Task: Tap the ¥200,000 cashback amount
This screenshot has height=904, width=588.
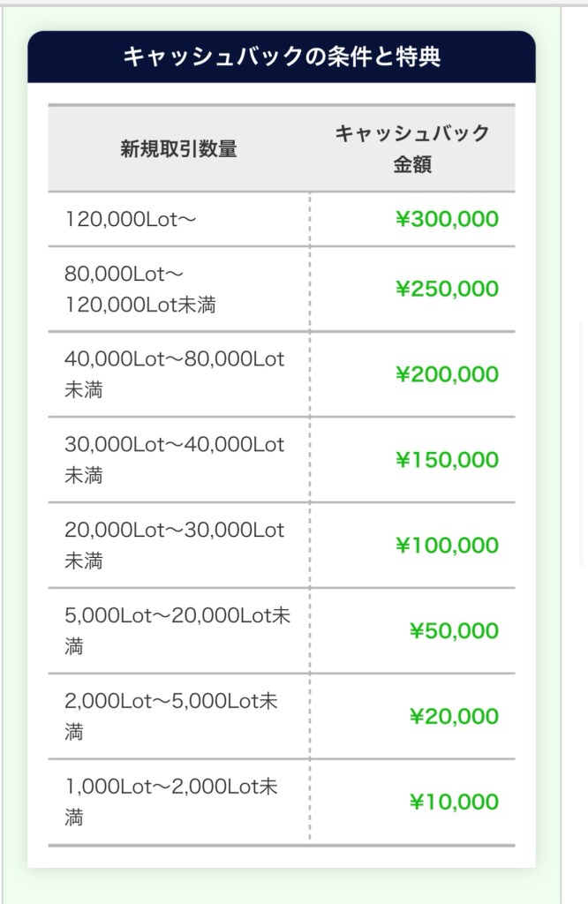Action: click(x=447, y=374)
